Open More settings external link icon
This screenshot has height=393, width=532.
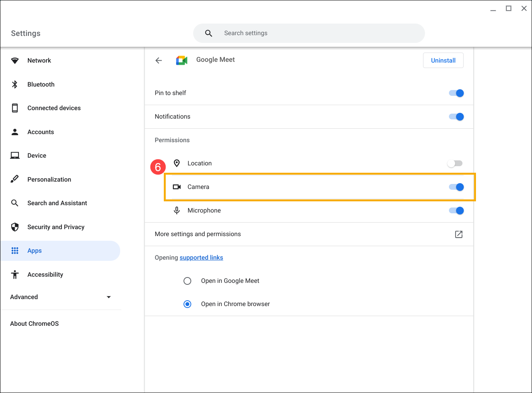coord(459,234)
